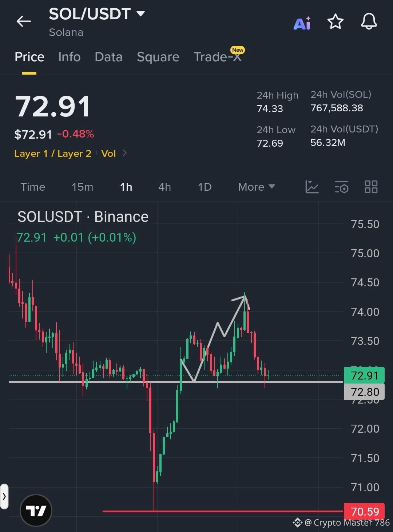Click the +0.01 (+0.01%) chart change text
The width and height of the screenshot is (393, 532).
pos(95,237)
